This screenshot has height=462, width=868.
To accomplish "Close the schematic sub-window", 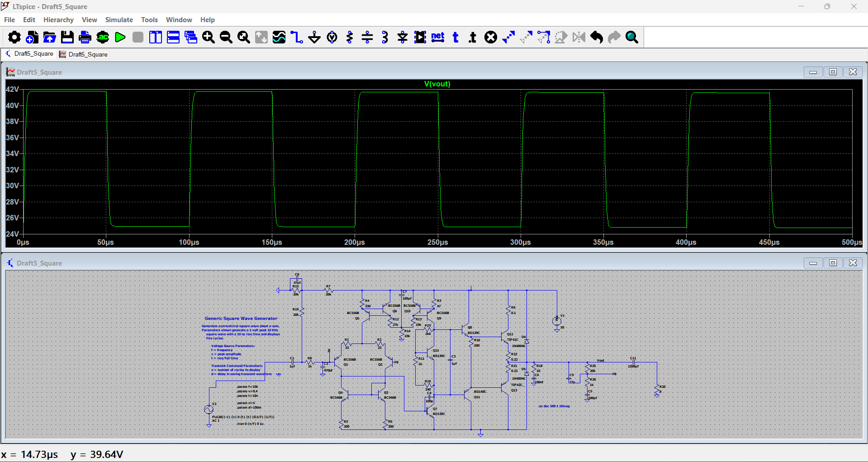I will tap(853, 263).
